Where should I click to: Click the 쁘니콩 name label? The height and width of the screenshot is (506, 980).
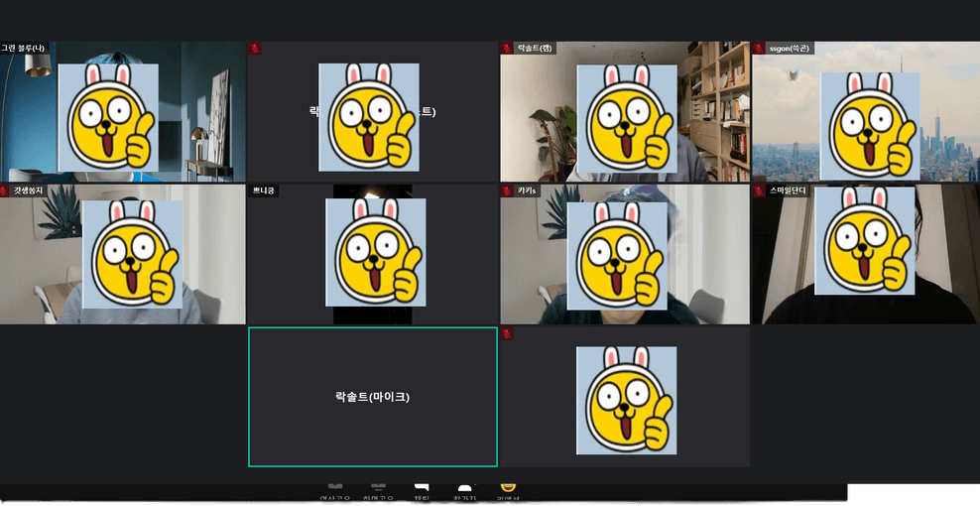click(263, 190)
